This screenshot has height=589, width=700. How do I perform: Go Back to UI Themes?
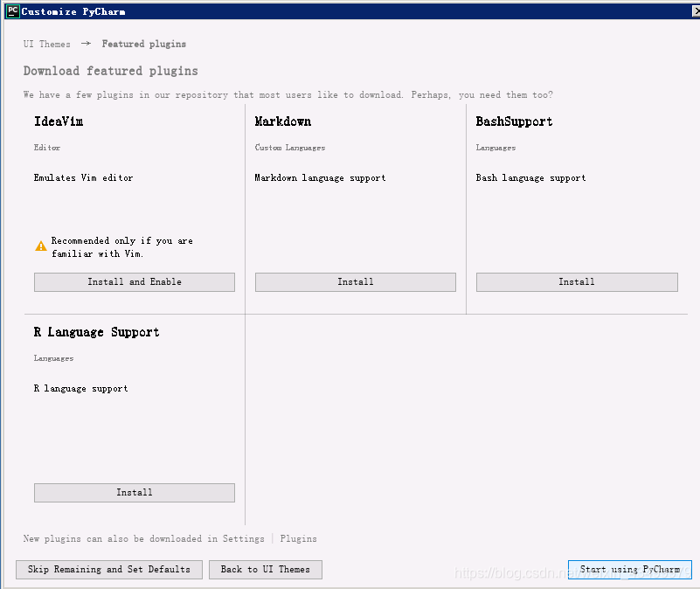tap(265, 570)
